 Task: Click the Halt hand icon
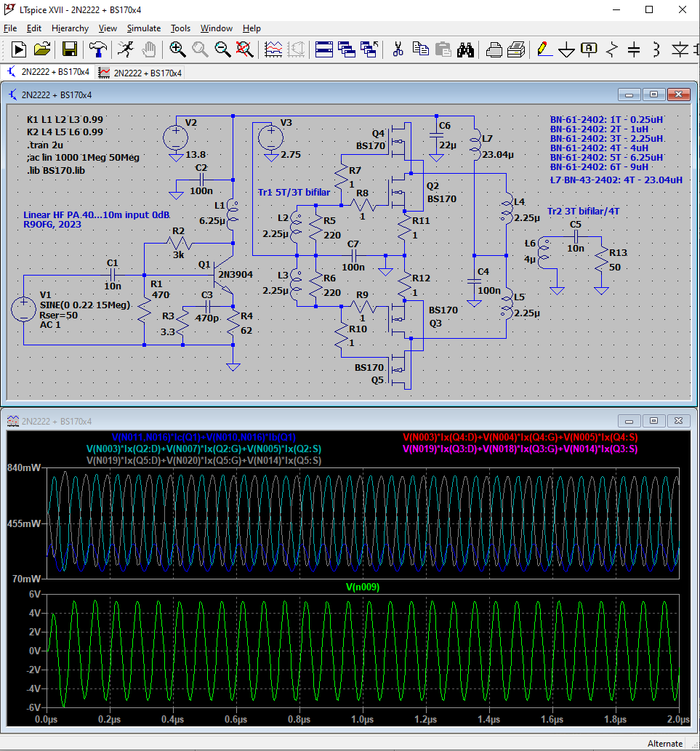pyautogui.click(x=149, y=49)
